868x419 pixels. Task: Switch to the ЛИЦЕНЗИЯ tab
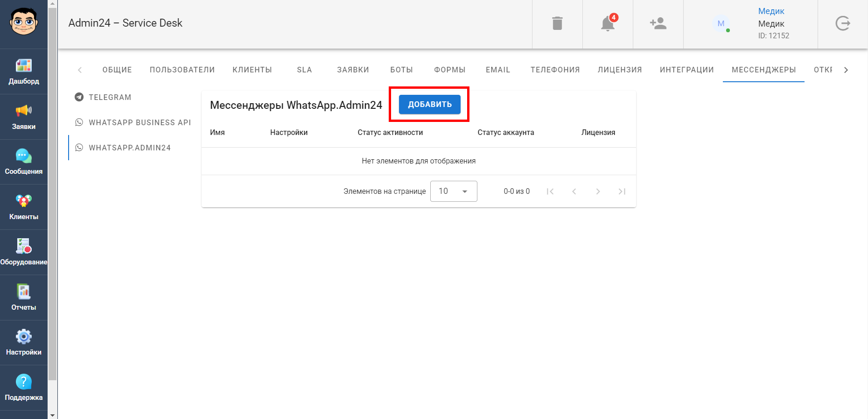[620, 70]
